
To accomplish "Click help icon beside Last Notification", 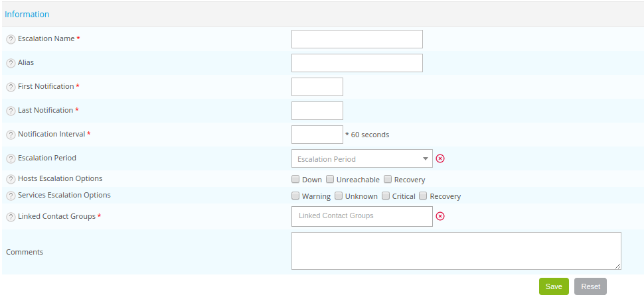I will tap(11, 111).
